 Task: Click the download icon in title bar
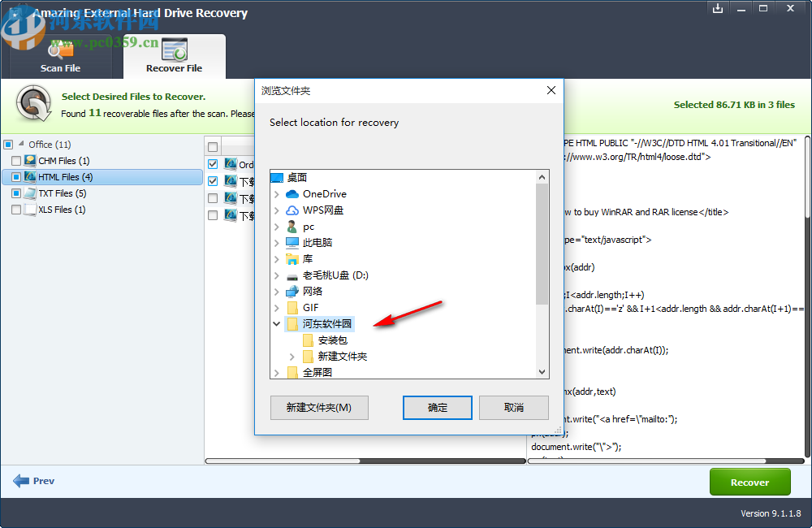point(718,8)
